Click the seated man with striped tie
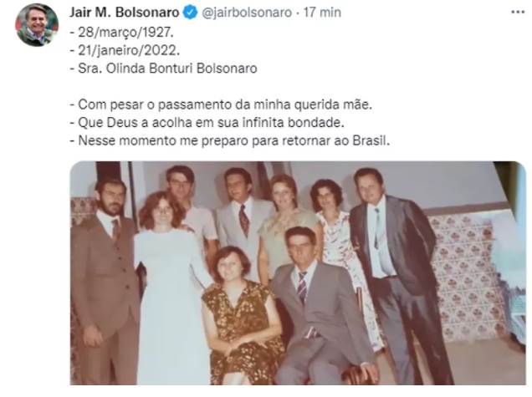The width and height of the screenshot is (532, 397). click(x=322, y=305)
